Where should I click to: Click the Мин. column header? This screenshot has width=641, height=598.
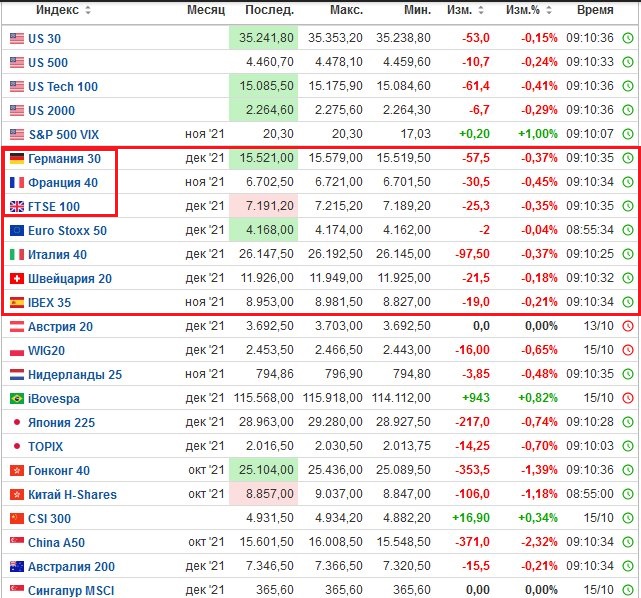point(417,10)
